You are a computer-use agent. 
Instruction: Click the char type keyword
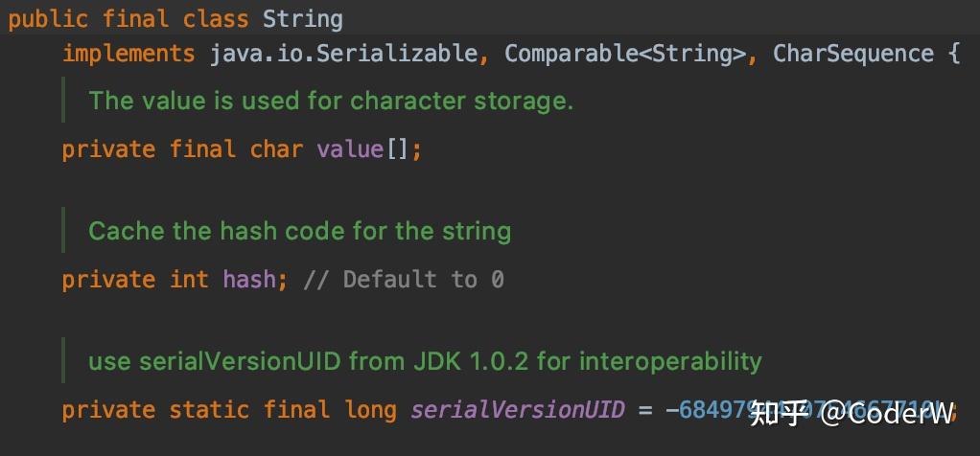(x=276, y=149)
